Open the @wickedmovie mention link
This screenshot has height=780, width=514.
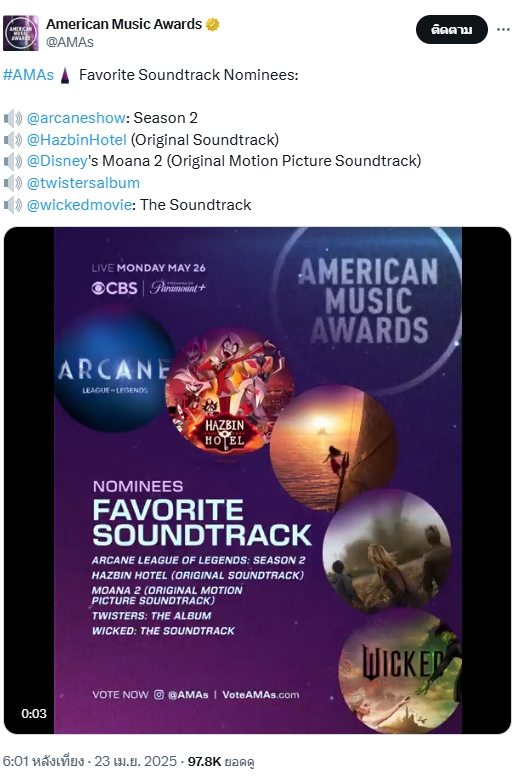tap(79, 205)
